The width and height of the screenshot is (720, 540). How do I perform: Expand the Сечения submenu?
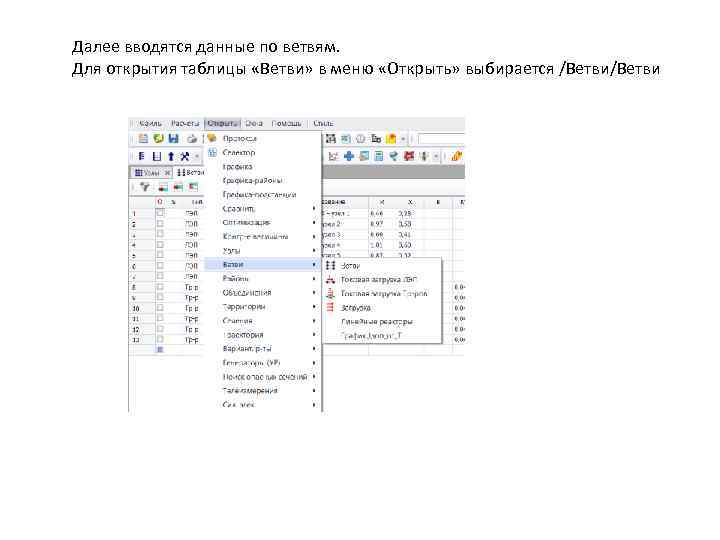point(263,321)
